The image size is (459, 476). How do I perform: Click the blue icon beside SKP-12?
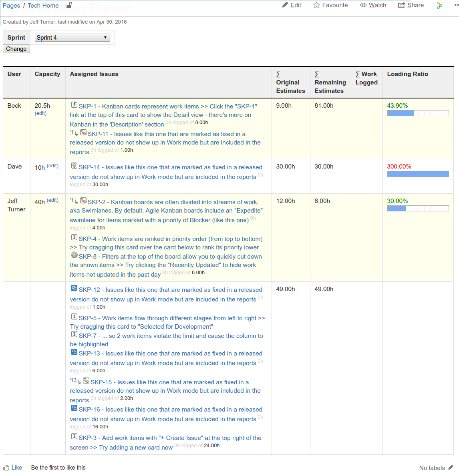(x=74, y=289)
